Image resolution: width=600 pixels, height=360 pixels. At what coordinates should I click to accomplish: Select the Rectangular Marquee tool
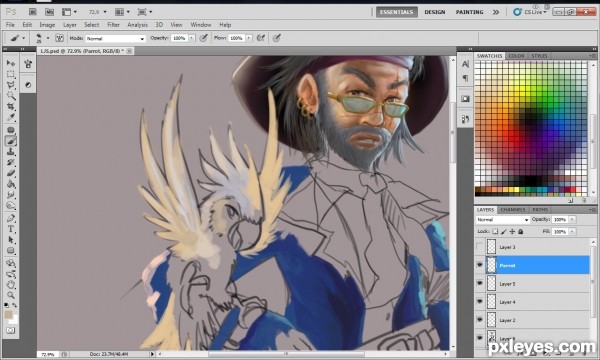[11, 74]
